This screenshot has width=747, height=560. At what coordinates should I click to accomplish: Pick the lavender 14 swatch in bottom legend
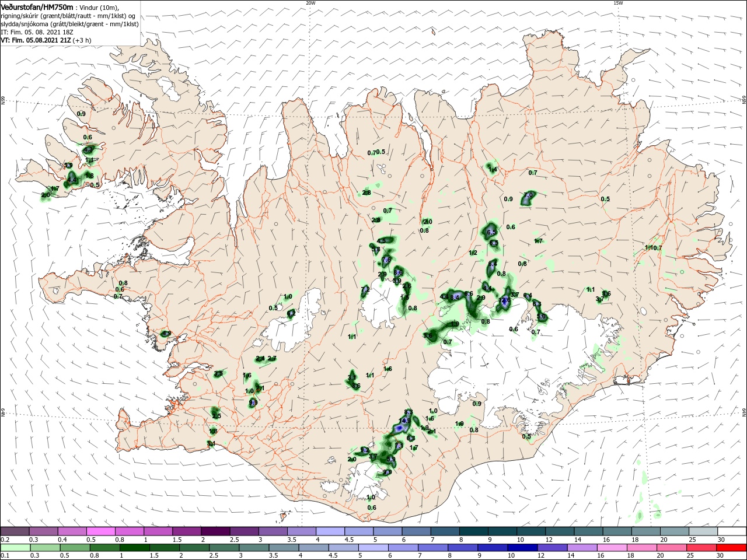583,548
